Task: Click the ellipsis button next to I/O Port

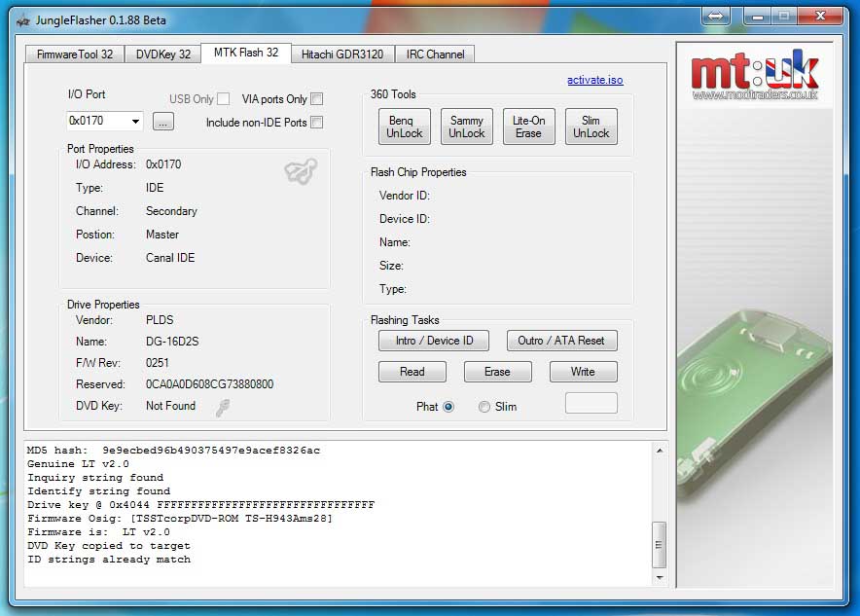Action: pyautogui.click(x=162, y=122)
